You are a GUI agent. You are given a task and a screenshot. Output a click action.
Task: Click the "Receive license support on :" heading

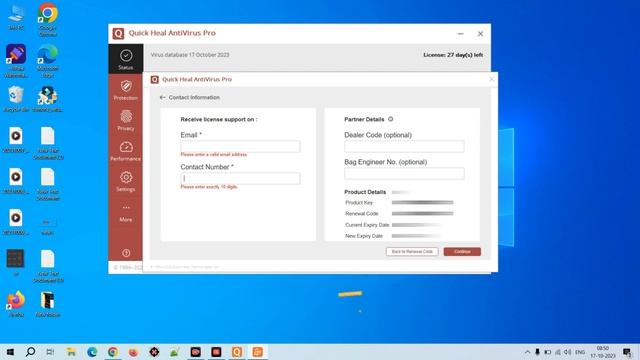point(219,119)
